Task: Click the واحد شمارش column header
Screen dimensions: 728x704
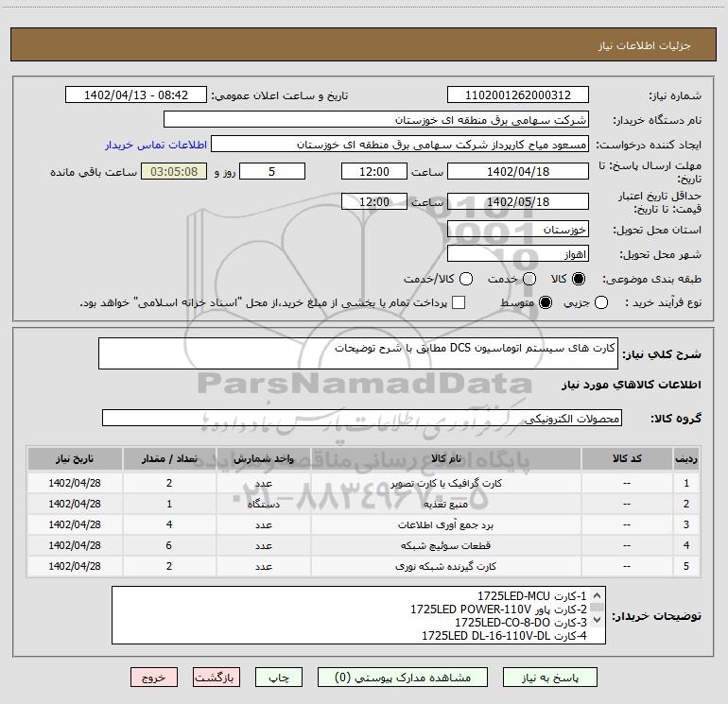Action: coord(263,458)
